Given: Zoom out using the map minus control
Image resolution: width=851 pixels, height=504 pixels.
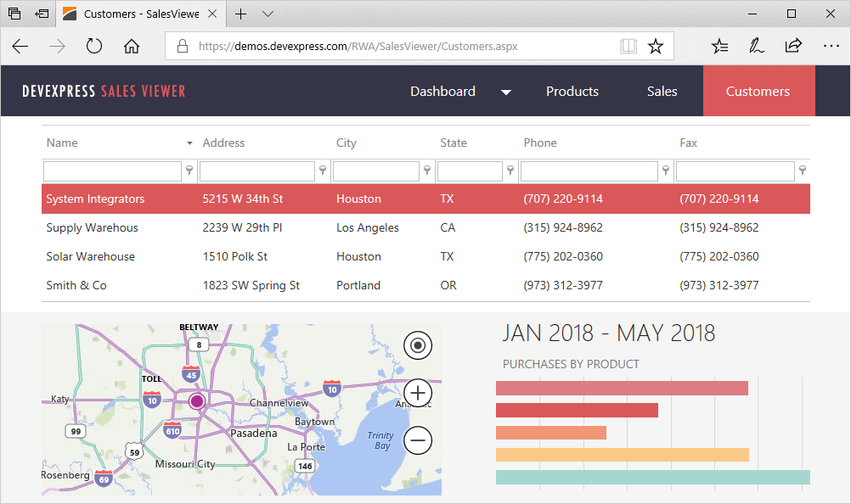Looking at the screenshot, I should tap(417, 440).
